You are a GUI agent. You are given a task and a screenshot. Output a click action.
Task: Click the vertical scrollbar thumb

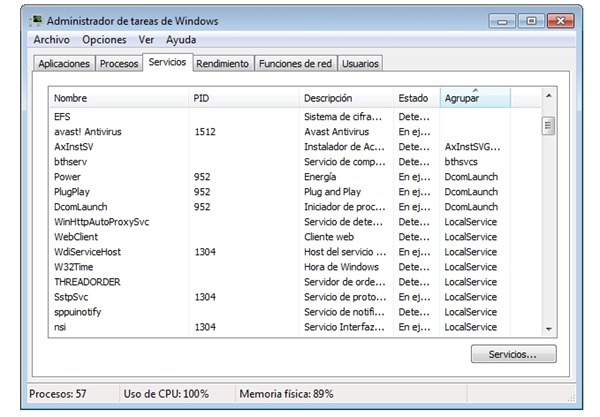pos(549,126)
